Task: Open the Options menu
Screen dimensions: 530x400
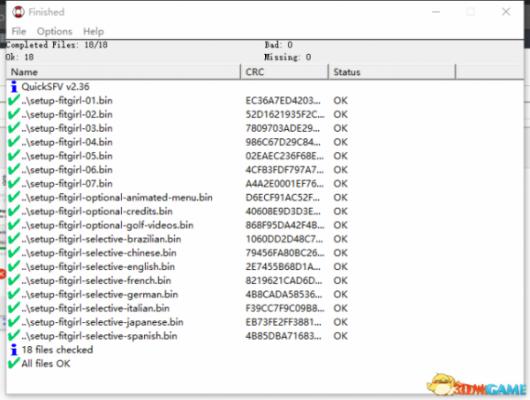Action: click(x=54, y=31)
